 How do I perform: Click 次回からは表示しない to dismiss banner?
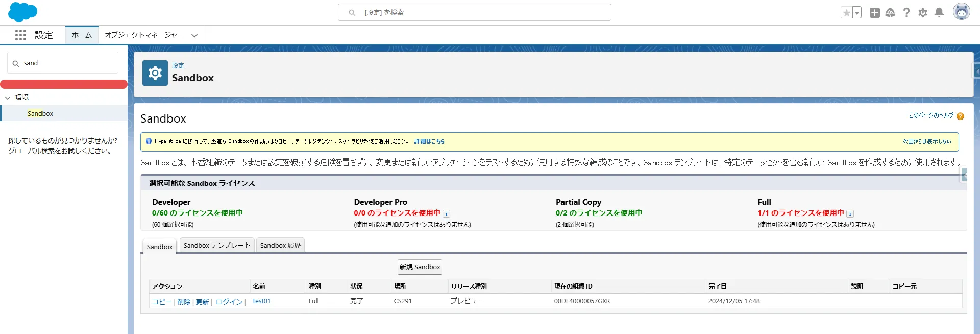pyautogui.click(x=927, y=141)
